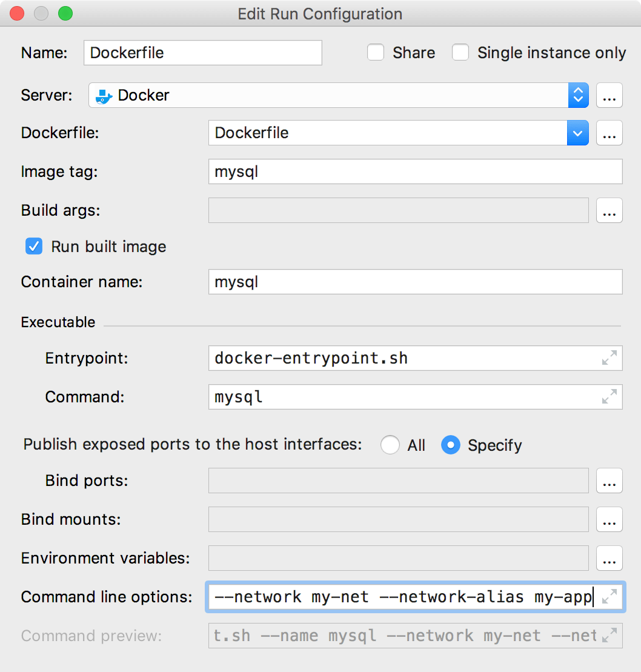The image size is (641, 672).
Task: Open Server settings with ellipsis button
Action: pyautogui.click(x=609, y=95)
